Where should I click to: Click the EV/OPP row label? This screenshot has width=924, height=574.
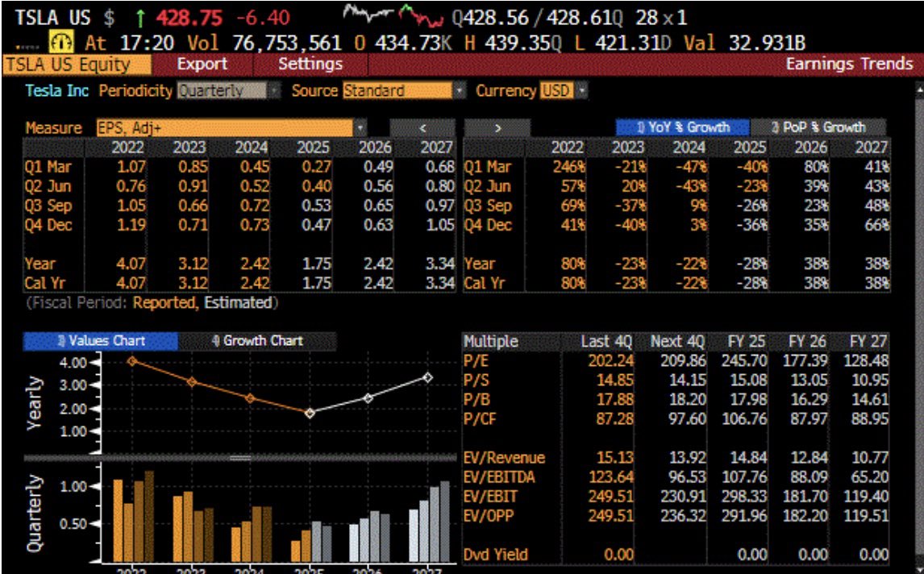(x=489, y=516)
